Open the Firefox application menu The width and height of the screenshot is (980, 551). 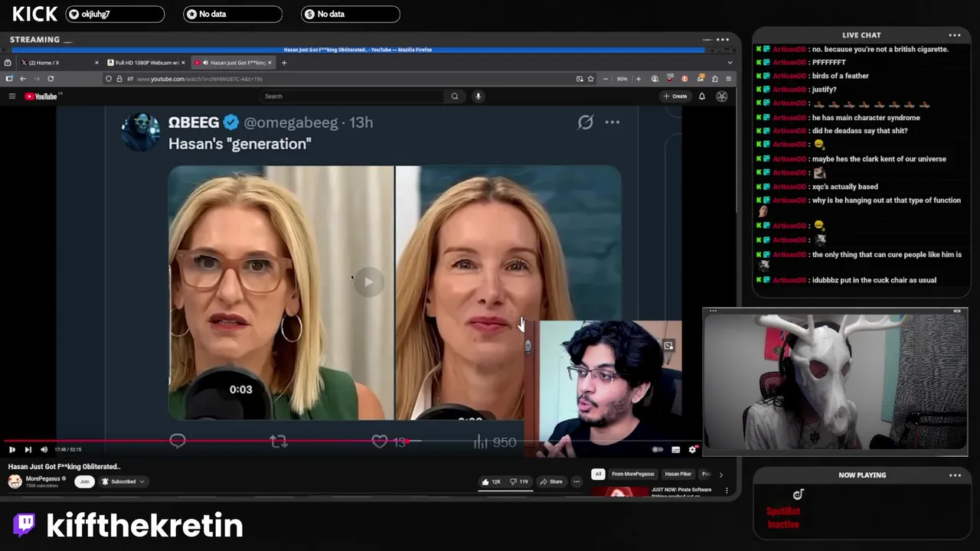point(728,79)
